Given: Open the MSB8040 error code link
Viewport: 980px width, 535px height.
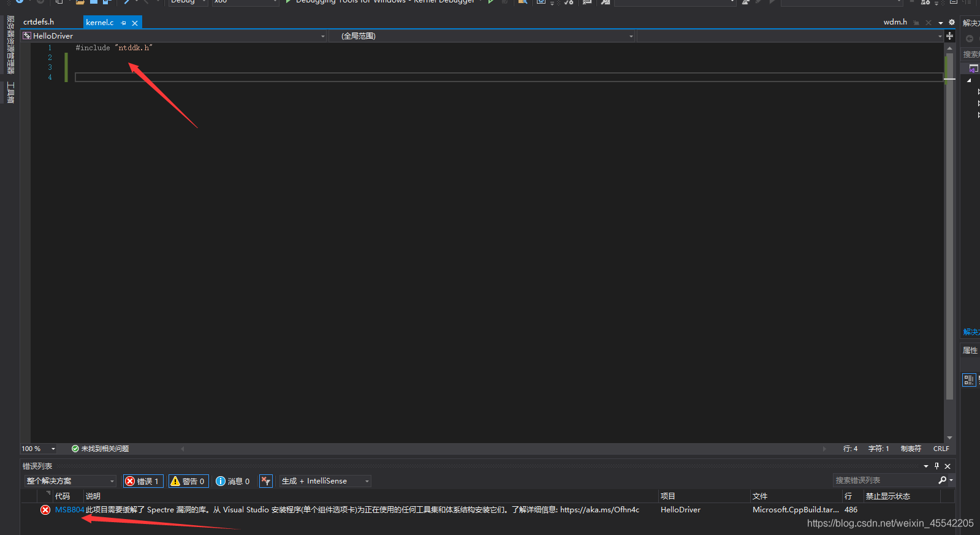Looking at the screenshot, I should click(x=69, y=510).
